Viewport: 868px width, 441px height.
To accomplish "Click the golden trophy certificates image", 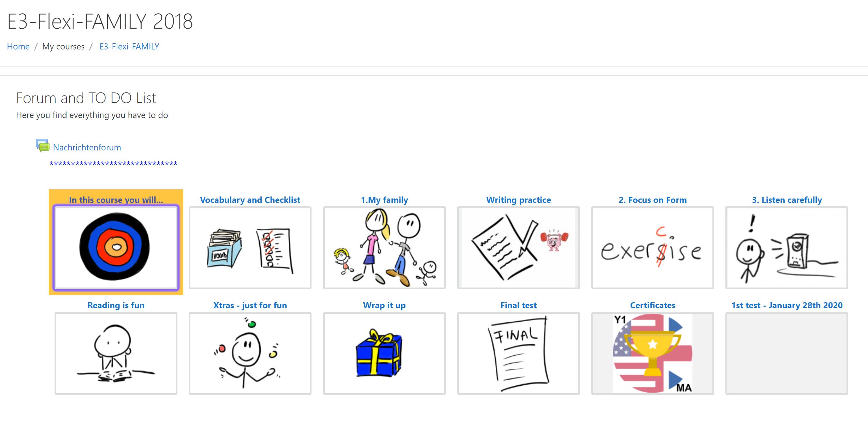I will 652,353.
